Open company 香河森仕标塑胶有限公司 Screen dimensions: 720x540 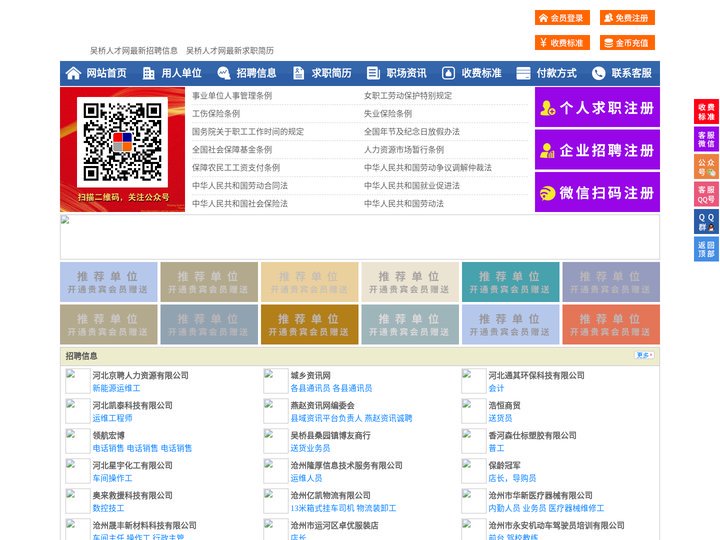pos(532,435)
